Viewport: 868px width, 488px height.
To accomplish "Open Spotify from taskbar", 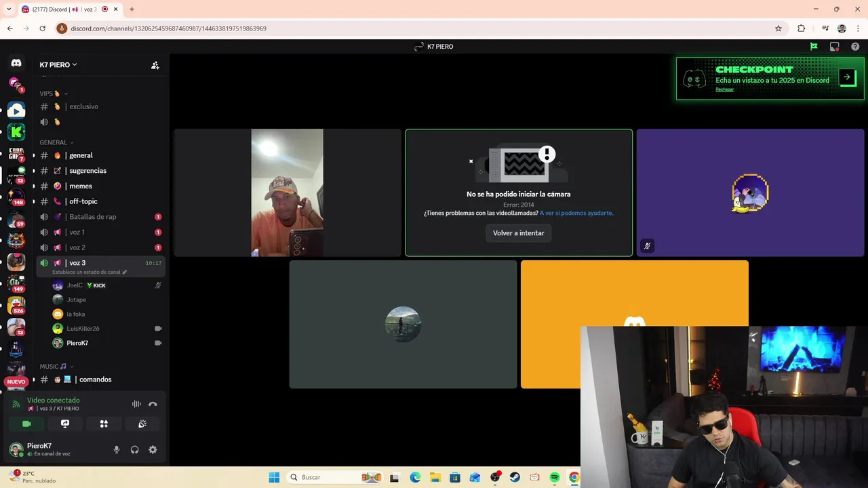I will [555, 477].
